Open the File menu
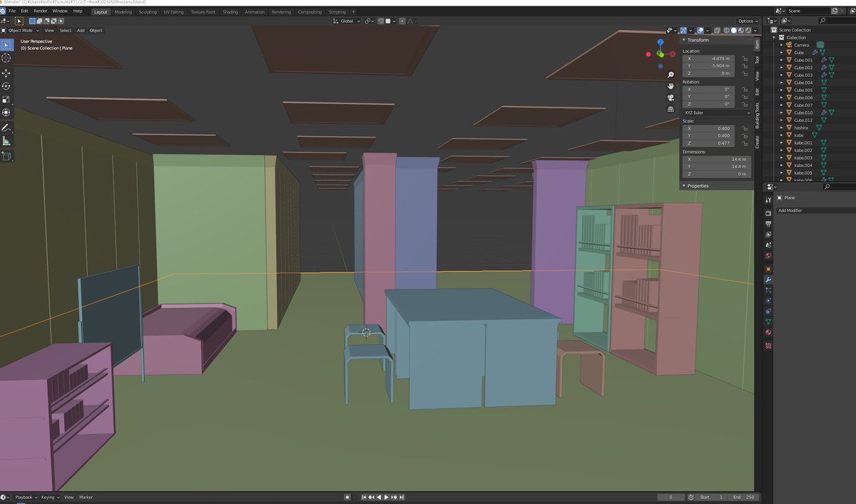This screenshot has height=504, width=856. [x=12, y=11]
